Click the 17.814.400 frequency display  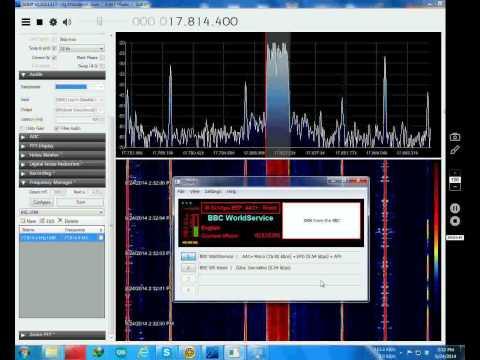(x=185, y=22)
